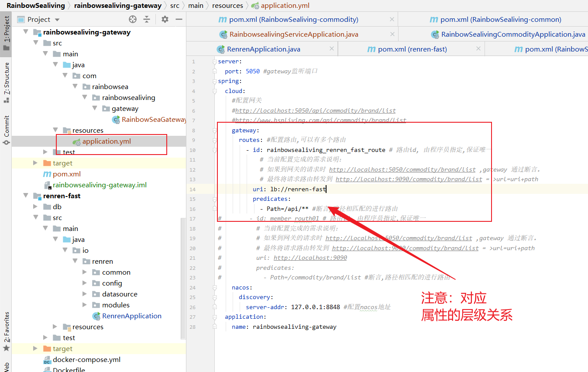Collapse the renren-fast project node
Screen dimensions: 588x372
click(x=25, y=196)
